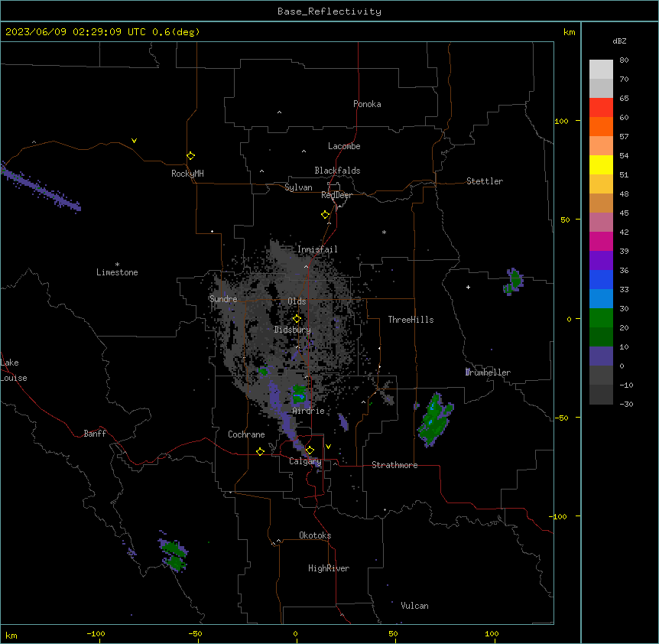
Task: Click the purple streak echo in northwest corner
Action: click(40, 188)
